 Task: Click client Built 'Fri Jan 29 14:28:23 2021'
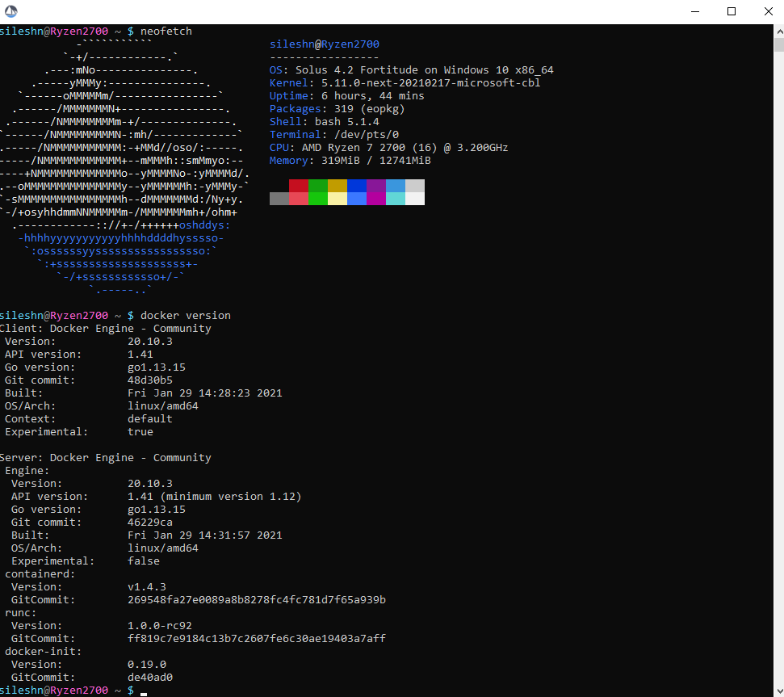point(205,393)
